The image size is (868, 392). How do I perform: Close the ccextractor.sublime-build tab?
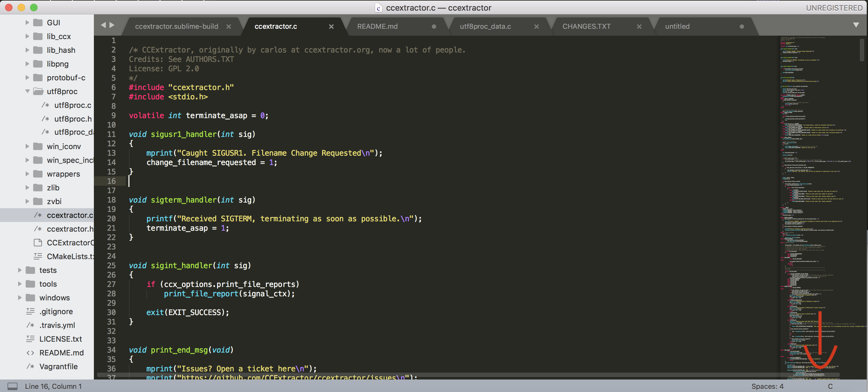click(x=229, y=27)
